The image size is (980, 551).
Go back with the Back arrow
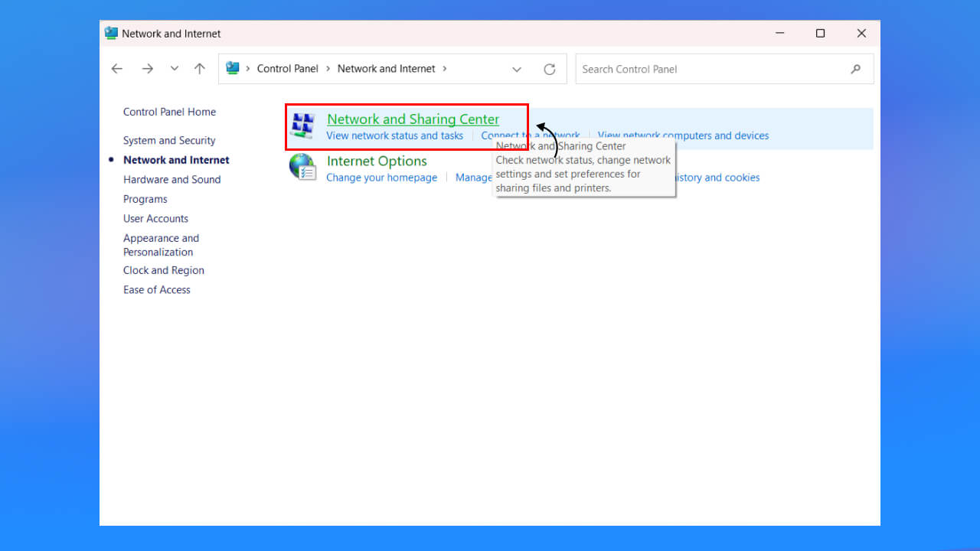point(117,69)
